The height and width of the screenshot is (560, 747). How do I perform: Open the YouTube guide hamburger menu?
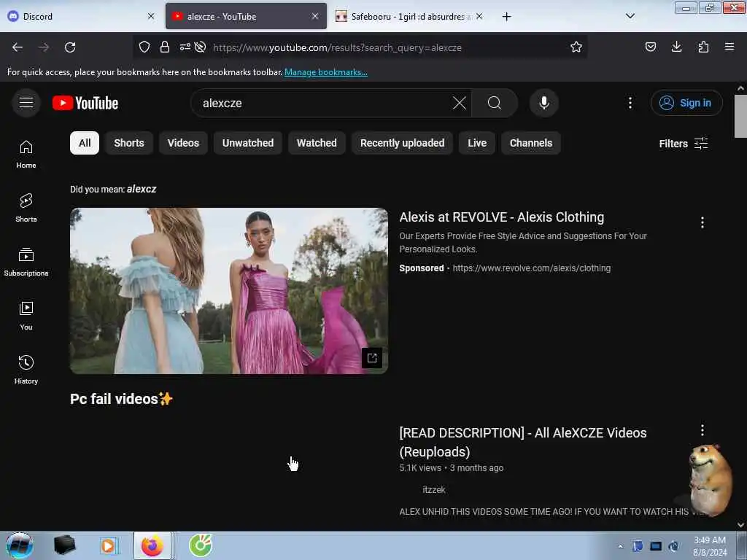26,103
